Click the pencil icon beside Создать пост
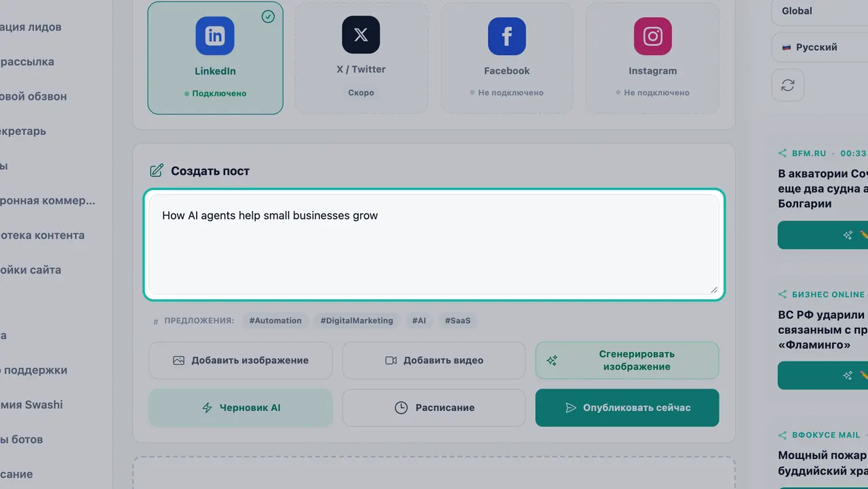 pyautogui.click(x=157, y=171)
